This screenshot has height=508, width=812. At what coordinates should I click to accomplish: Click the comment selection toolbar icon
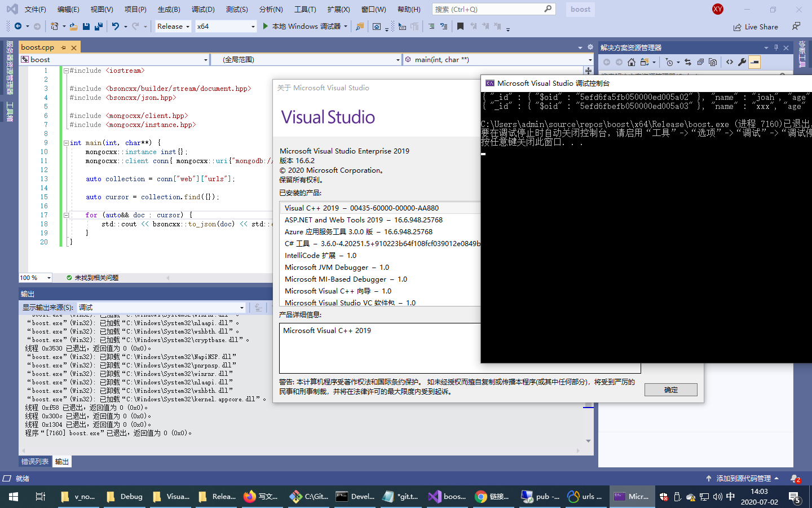pos(431,27)
